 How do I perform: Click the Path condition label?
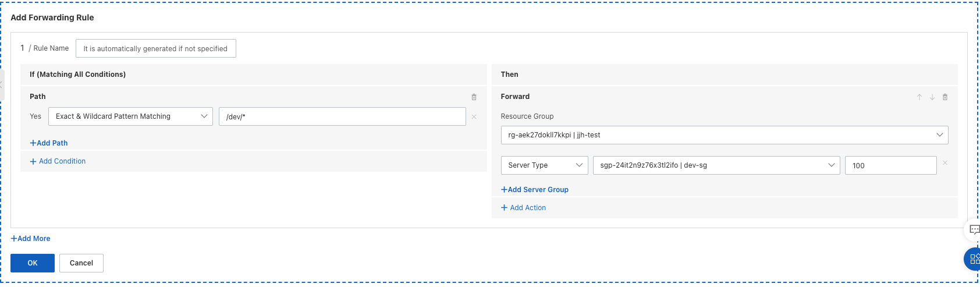(38, 97)
